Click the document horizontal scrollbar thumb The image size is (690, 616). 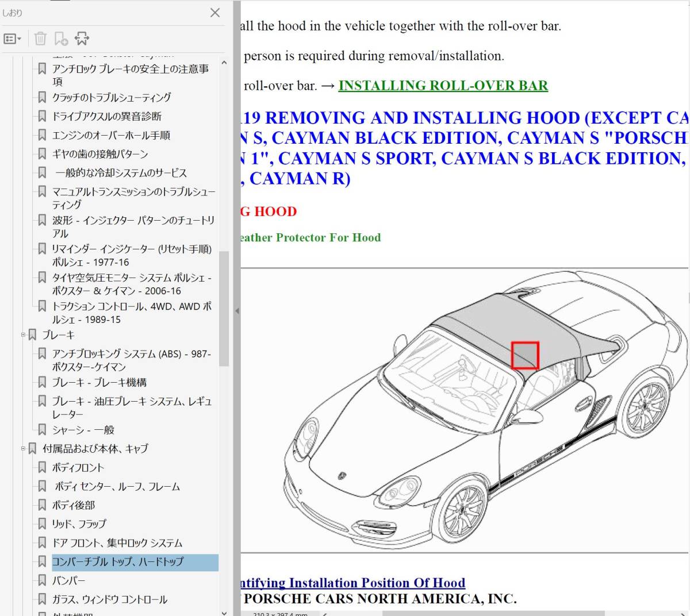[x=493, y=613]
